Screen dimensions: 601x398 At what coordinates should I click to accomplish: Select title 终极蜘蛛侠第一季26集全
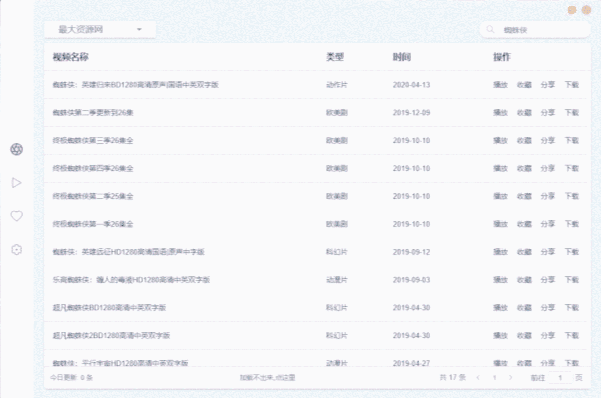(x=93, y=224)
